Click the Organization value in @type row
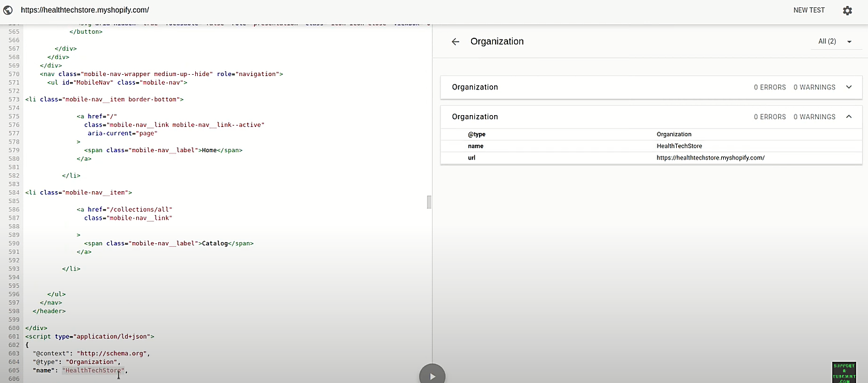This screenshot has height=383, width=868. pos(673,134)
